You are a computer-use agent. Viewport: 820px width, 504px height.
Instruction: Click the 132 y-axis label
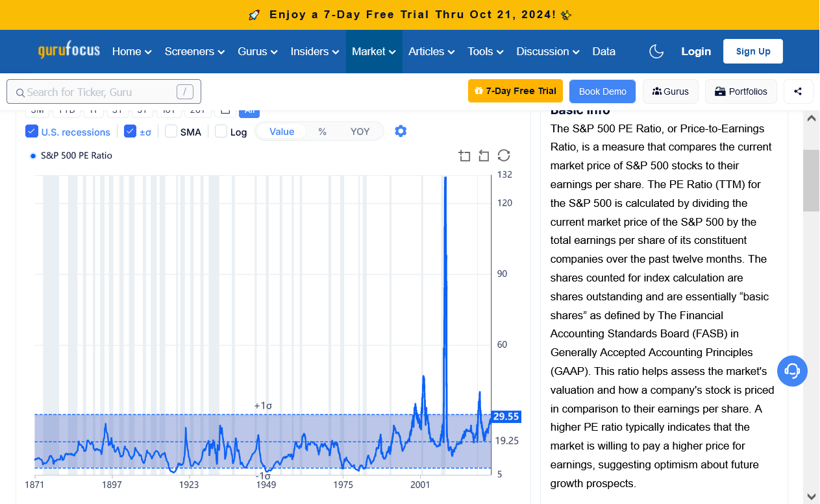click(504, 174)
